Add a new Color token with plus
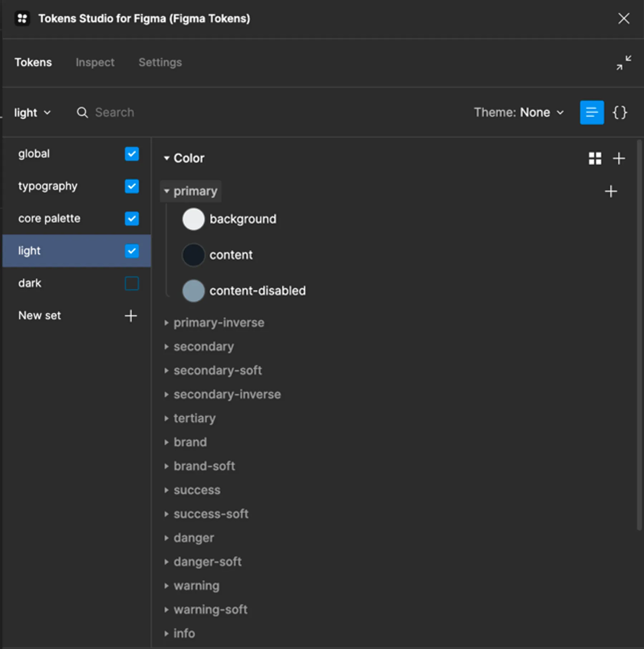644x649 pixels. tap(619, 158)
